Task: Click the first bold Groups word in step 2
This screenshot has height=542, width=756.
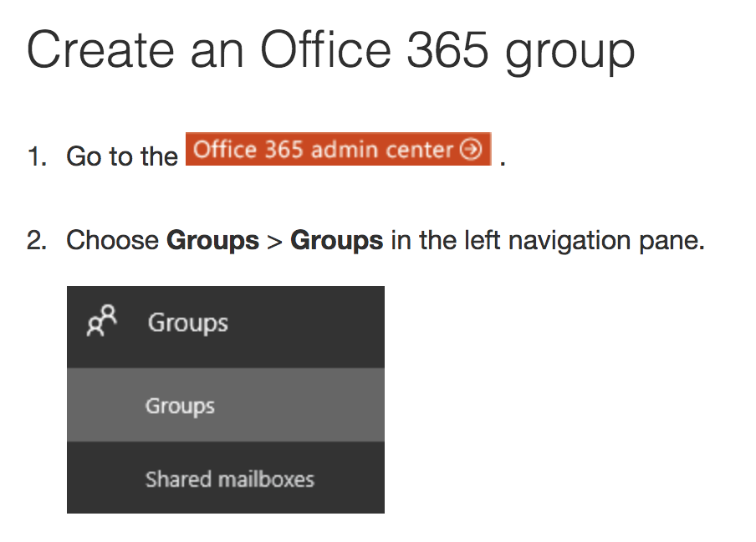Action: 212,240
